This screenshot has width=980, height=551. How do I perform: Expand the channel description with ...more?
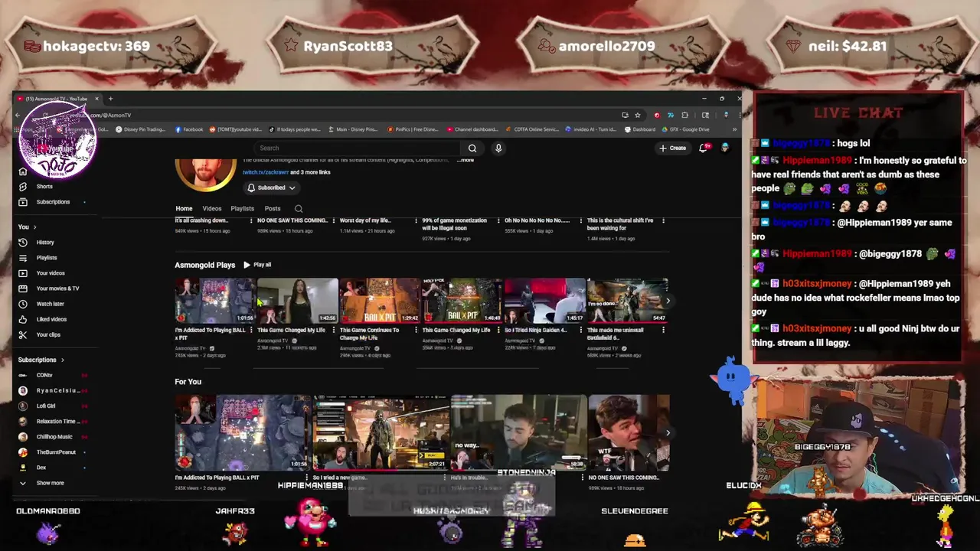[x=465, y=160]
